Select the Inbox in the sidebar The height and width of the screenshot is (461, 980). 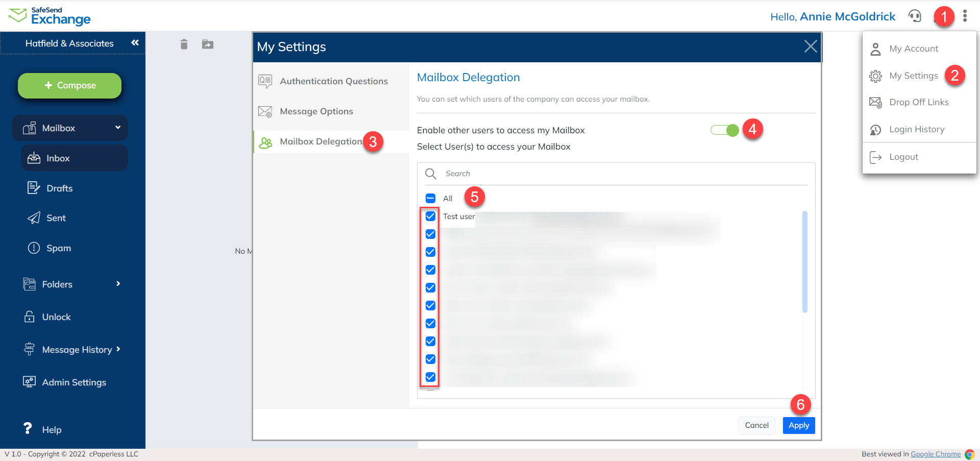coord(58,158)
